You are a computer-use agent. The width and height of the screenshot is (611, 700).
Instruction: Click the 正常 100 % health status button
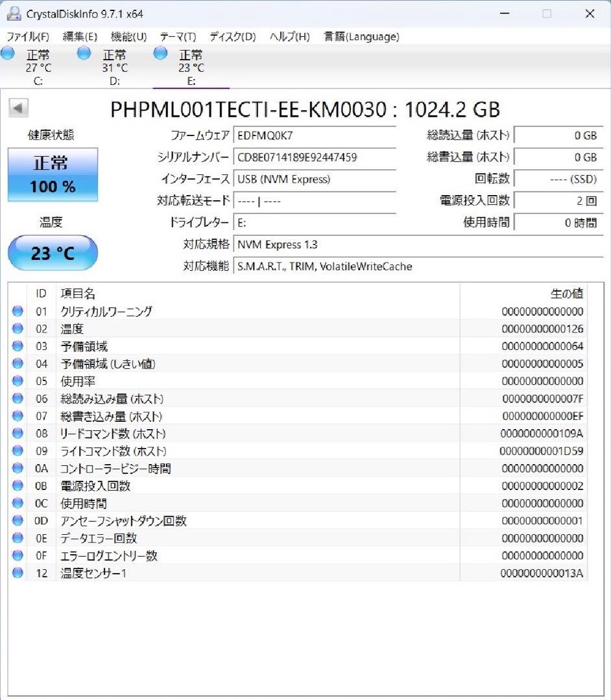(53, 174)
